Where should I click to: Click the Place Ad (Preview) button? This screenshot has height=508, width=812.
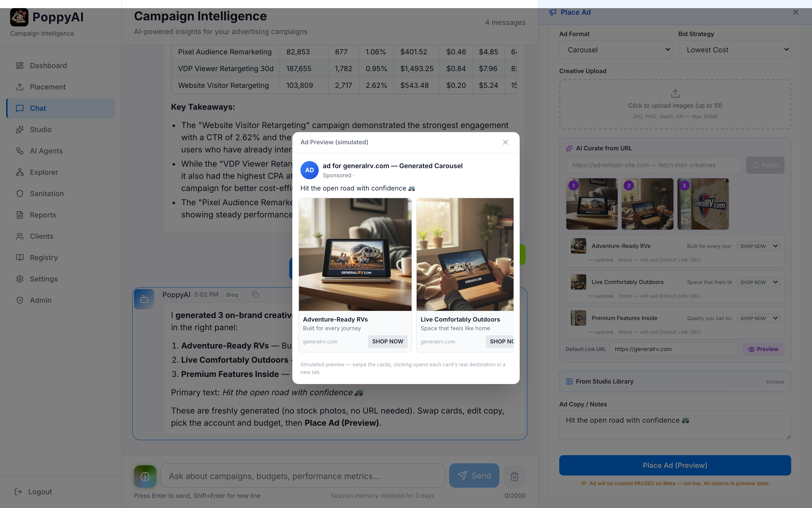675,465
